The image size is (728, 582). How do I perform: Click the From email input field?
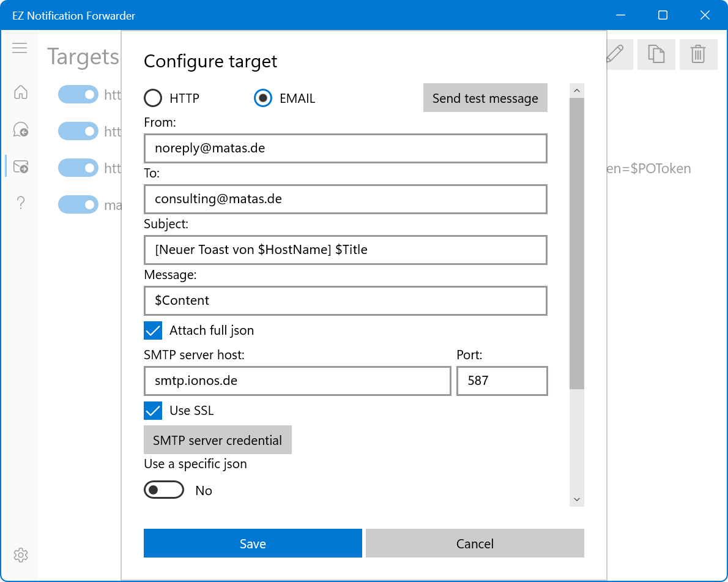click(346, 148)
